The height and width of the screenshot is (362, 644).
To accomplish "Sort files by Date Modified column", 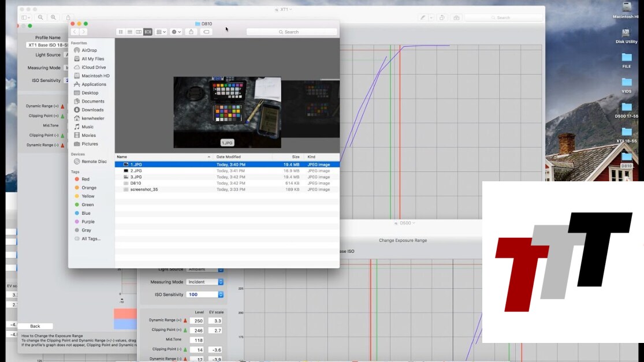I will (229, 157).
